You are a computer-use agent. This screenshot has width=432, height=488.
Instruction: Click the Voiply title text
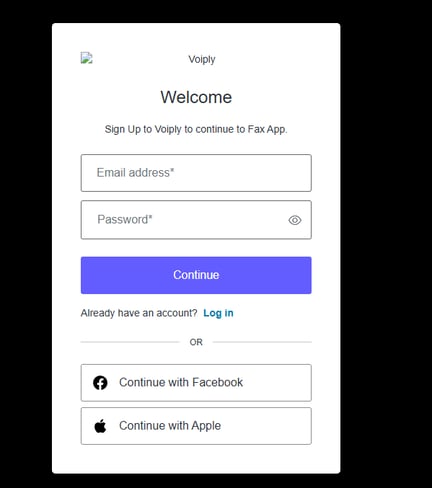point(202,59)
